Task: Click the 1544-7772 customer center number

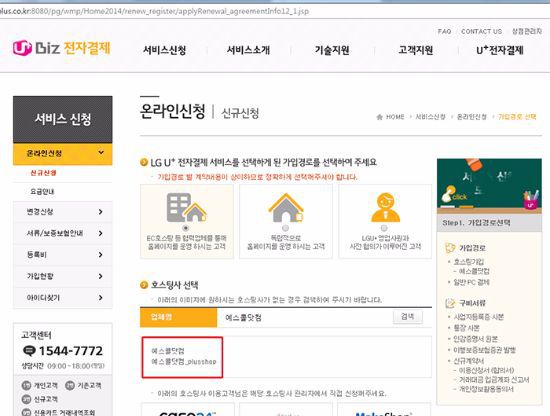Action: tap(71, 351)
